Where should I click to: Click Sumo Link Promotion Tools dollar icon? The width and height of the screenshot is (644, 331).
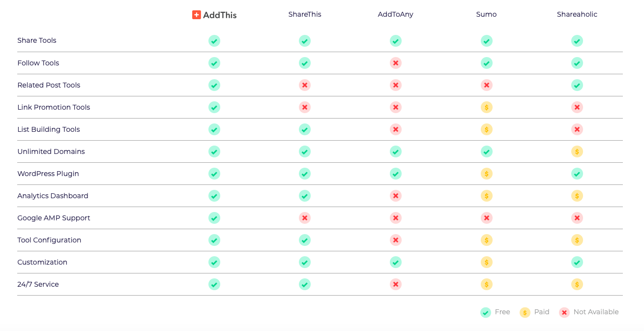click(487, 107)
